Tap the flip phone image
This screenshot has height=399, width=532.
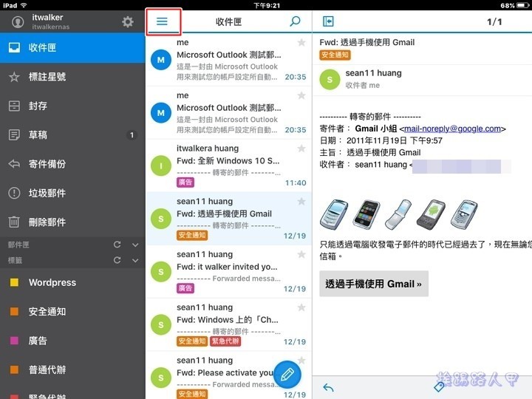pyautogui.click(x=398, y=214)
